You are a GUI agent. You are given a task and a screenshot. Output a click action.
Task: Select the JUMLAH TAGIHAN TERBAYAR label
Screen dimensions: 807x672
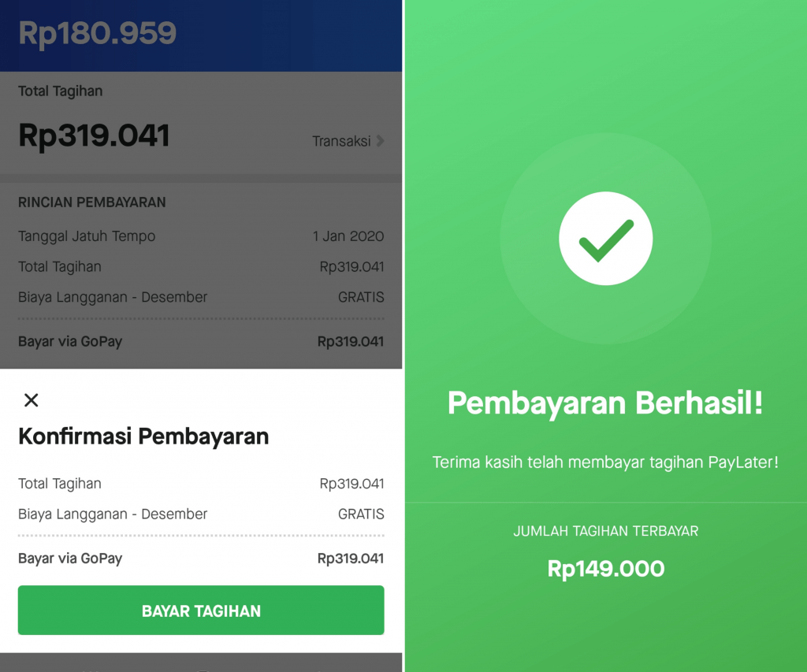point(605,531)
